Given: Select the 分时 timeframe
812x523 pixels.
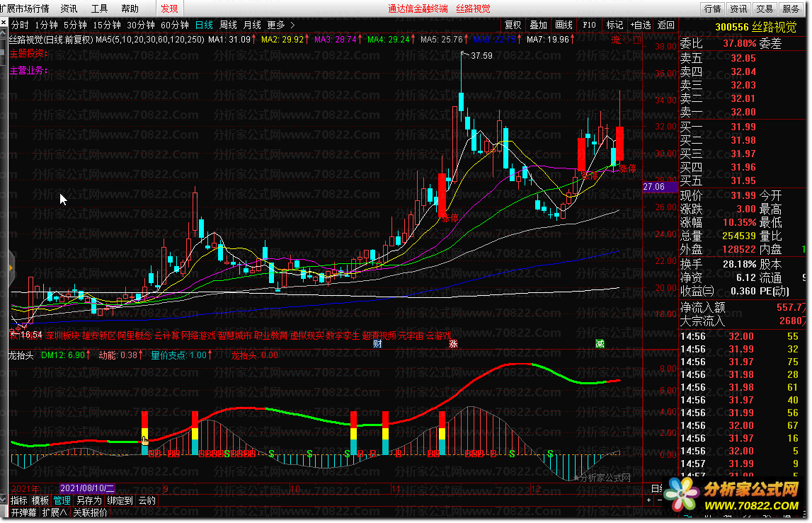Looking at the screenshot, I should click(x=21, y=25).
